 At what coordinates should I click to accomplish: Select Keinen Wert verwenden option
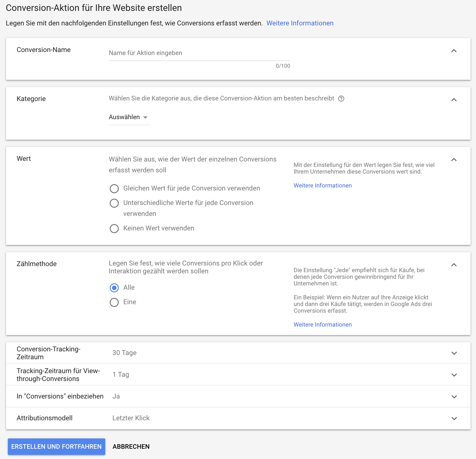click(x=114, y=229)
